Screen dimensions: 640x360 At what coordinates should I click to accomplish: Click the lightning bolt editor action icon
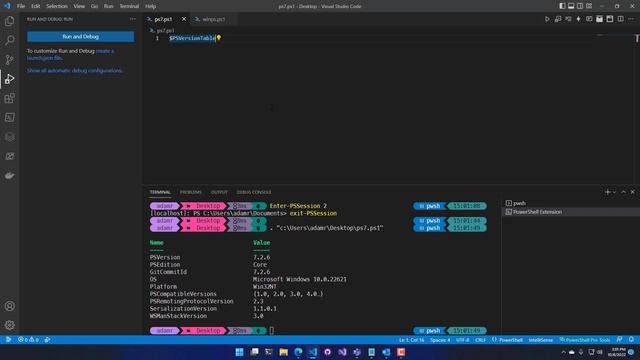click(578, 19)
